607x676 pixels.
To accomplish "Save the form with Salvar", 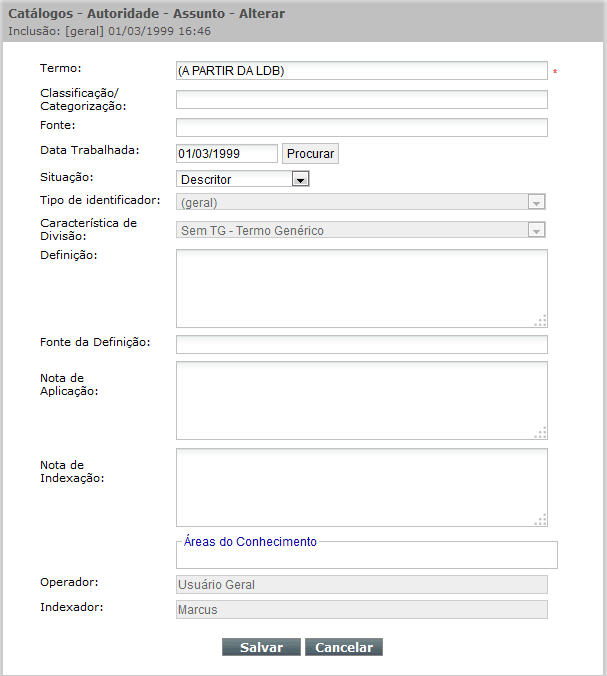I will coord(261,647).
